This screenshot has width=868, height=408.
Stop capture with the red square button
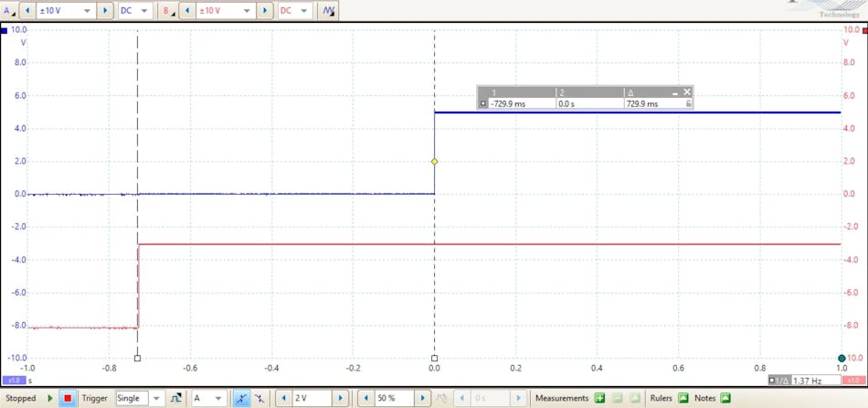pyautogui.click(x=68, y=398)
